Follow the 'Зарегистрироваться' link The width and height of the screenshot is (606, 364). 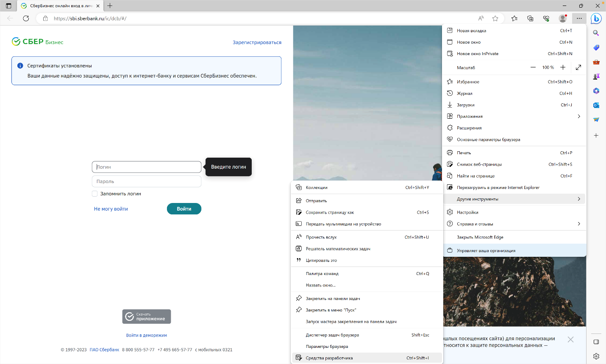(x=257, y=42)
